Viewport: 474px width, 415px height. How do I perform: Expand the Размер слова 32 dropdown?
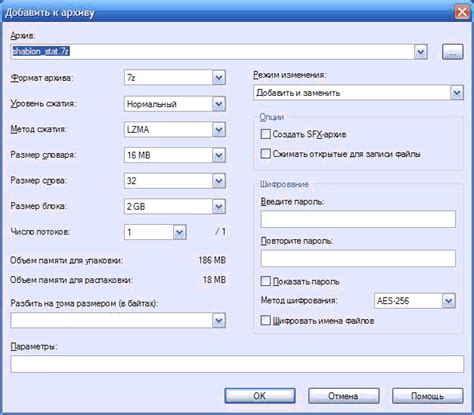[x=219, y=181]
